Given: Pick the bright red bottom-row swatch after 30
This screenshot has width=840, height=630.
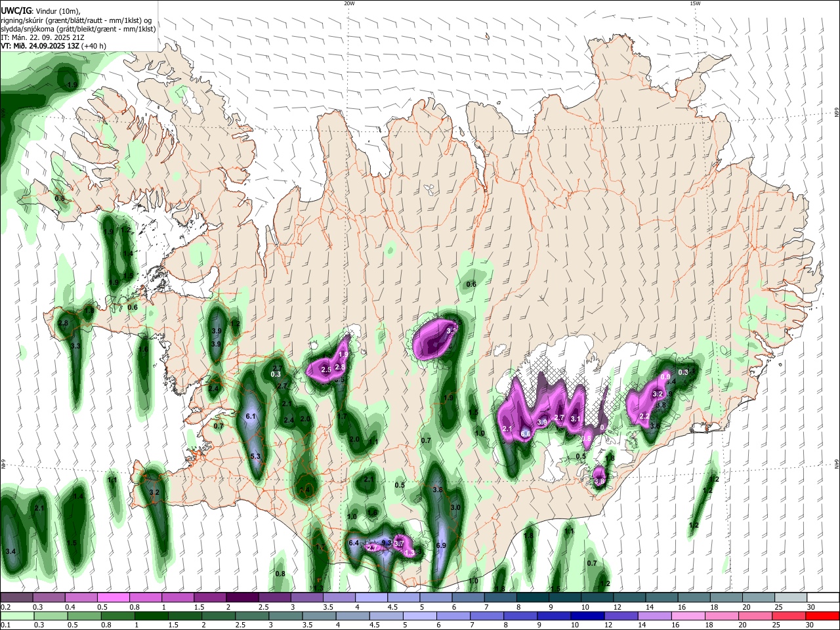Looking at the screenshot, I should click(822, 616).
